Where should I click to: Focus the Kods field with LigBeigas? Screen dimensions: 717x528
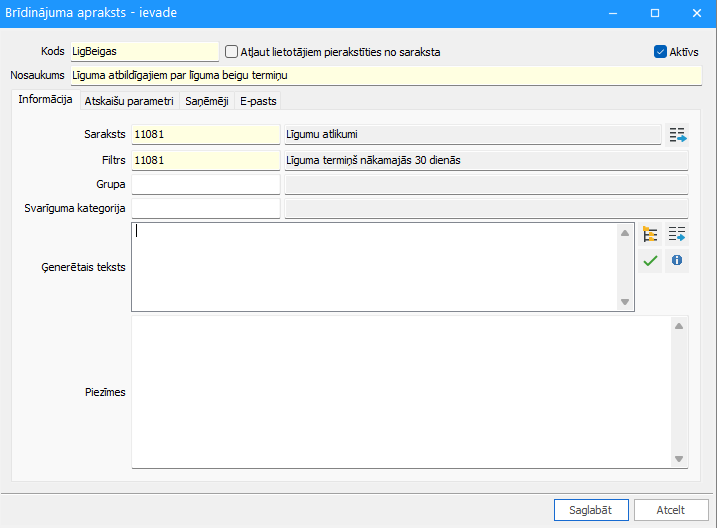click(x=144, y=52)
